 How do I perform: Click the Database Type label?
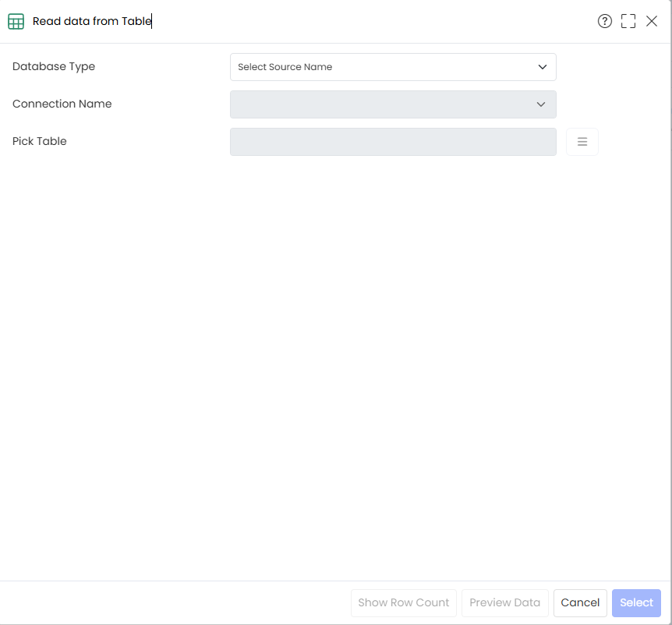coord(54,67)
